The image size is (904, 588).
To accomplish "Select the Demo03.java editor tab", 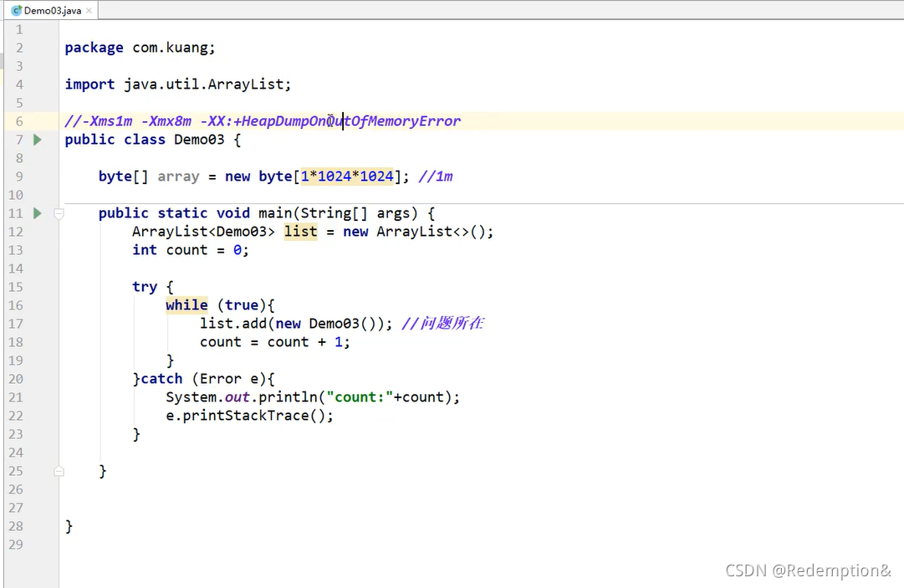I will coord(51,10).
